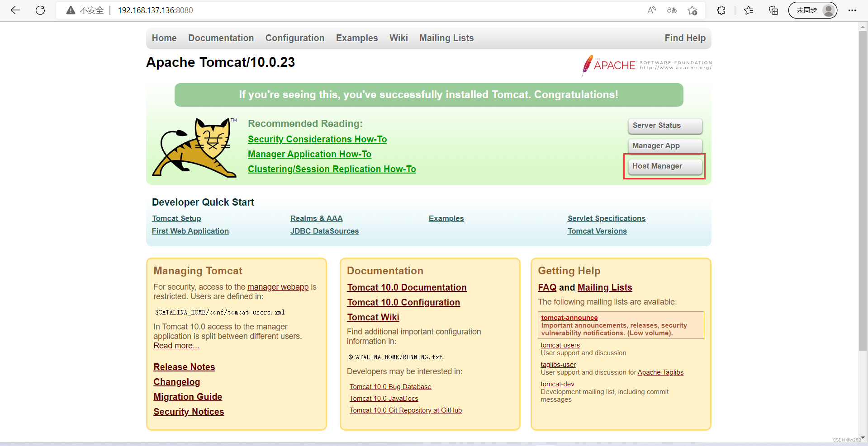Open Examples link under Developer Quick Start

446,218
